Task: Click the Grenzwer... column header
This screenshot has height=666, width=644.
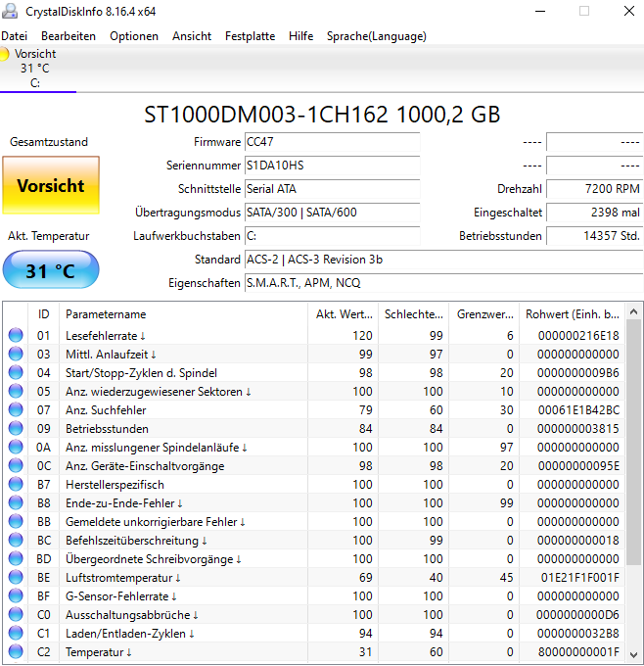Action: [x=484, y=314]
